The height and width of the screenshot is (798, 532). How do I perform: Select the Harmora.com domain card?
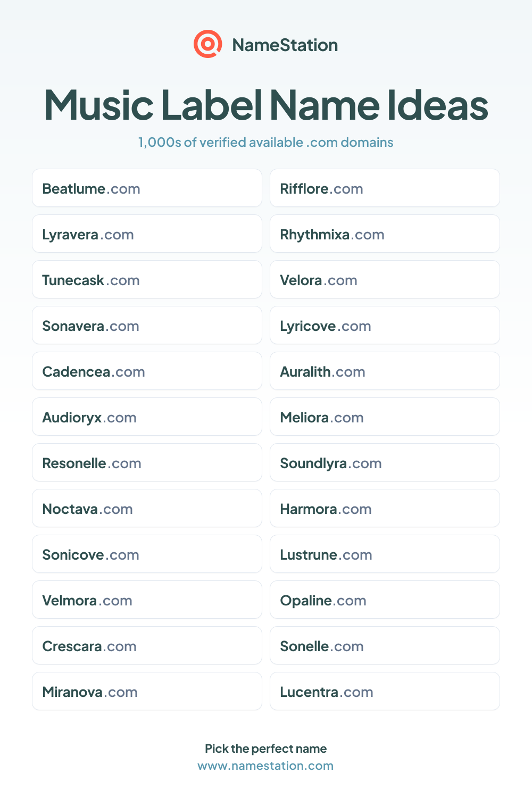click(385, 508)
